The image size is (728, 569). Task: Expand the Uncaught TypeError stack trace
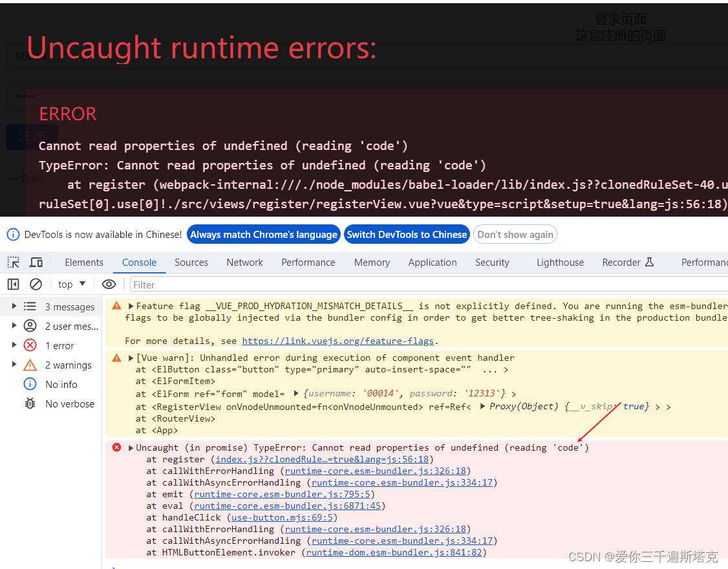click(130, 447)
